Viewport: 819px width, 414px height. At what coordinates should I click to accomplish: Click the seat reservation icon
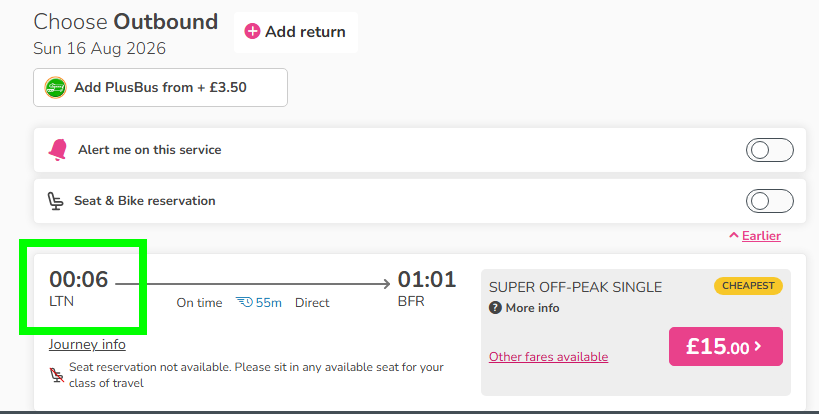pos(55,201)
